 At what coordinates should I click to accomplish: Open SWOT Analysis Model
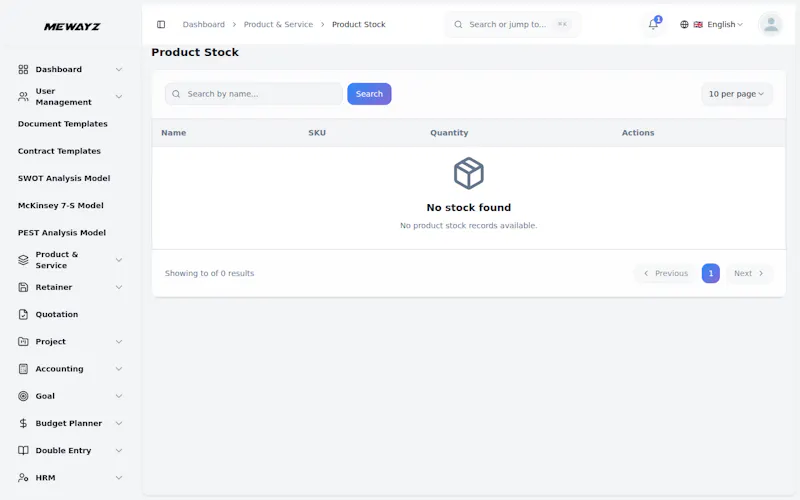[64, 178]
